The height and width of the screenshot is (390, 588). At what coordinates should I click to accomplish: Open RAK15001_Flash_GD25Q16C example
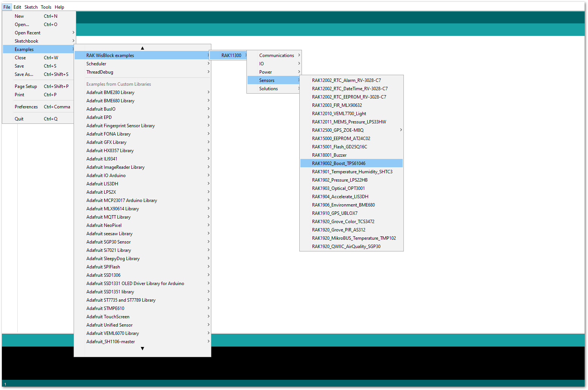point(351,147)
